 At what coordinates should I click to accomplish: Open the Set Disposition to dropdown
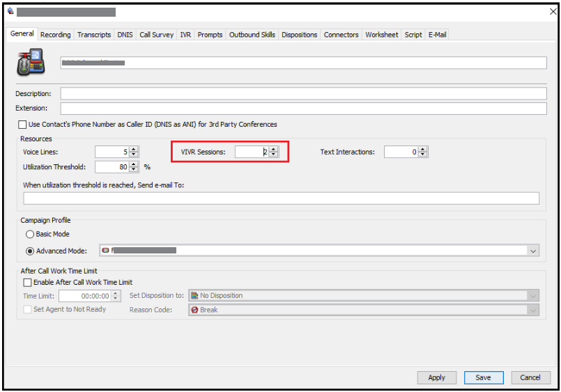point(533,296)
